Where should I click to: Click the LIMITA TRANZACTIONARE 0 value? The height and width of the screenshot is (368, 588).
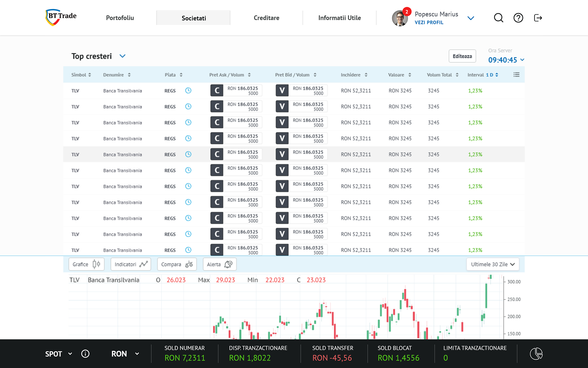pyautogui.click(x=446, y=358)
